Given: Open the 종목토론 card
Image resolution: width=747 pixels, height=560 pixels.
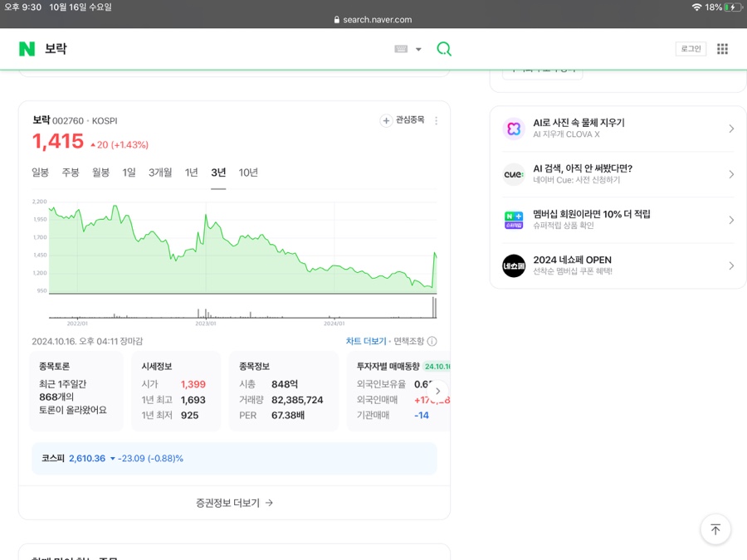Looking at the screenshot, I should [x=76, y=391].
